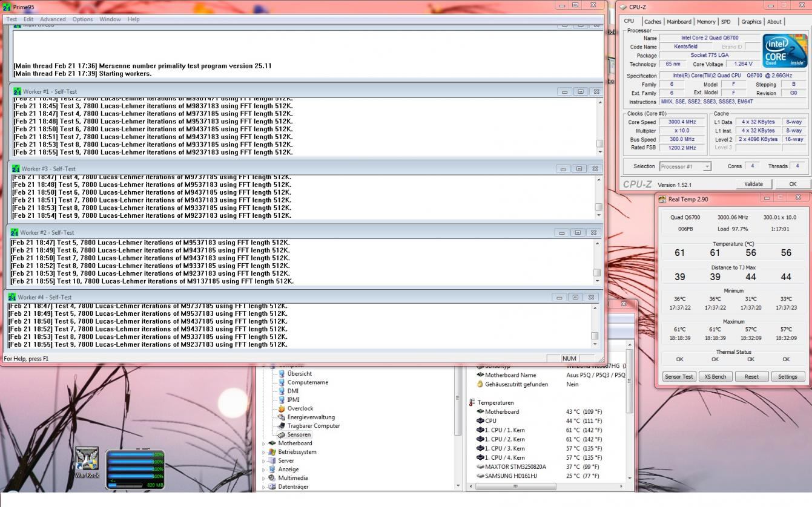
Task: Maximize the Worker #2 Self-Test window
Action: click(x=578, y=233)
